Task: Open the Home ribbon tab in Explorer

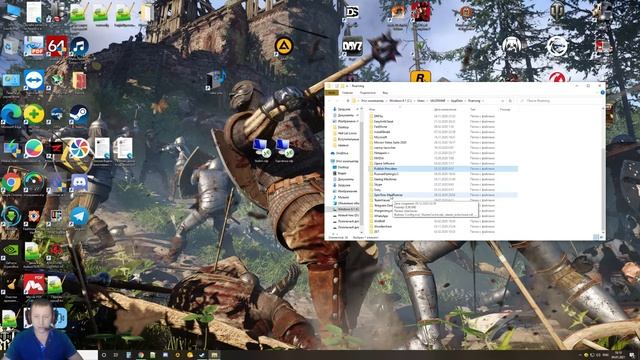Action: point(348,93)
